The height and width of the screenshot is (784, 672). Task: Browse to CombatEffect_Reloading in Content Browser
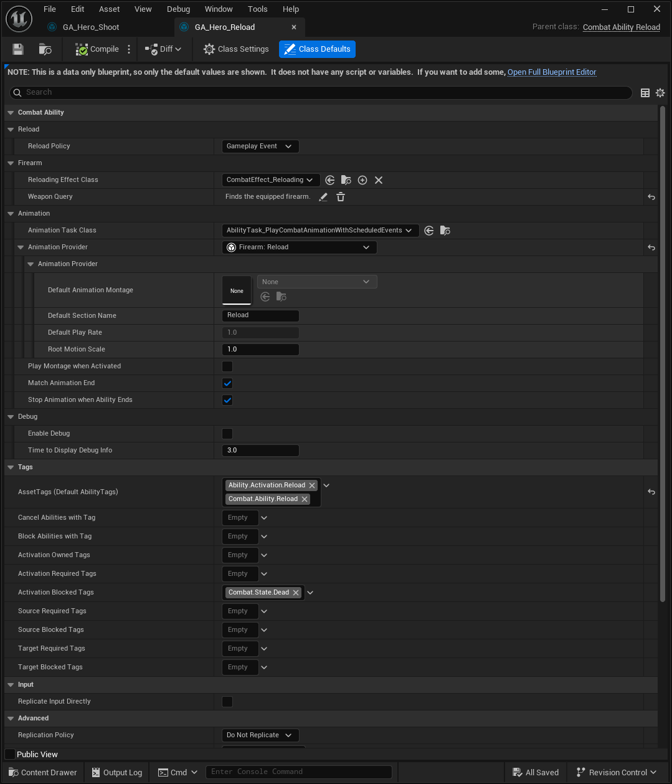(x=346, y=180)
